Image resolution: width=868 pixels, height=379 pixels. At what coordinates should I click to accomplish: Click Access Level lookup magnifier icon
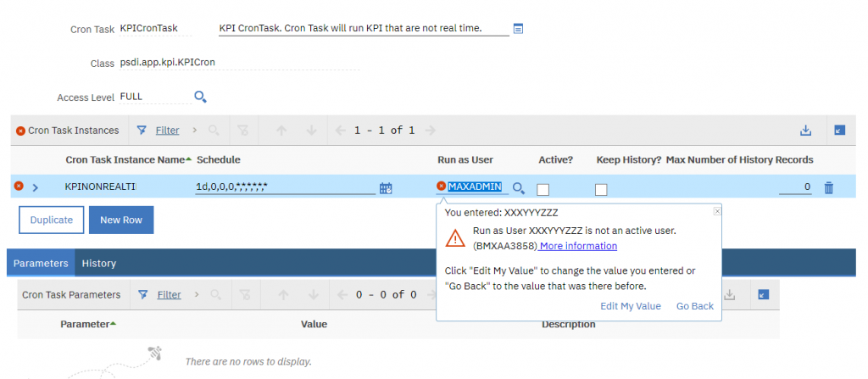[x=200, y=97]
